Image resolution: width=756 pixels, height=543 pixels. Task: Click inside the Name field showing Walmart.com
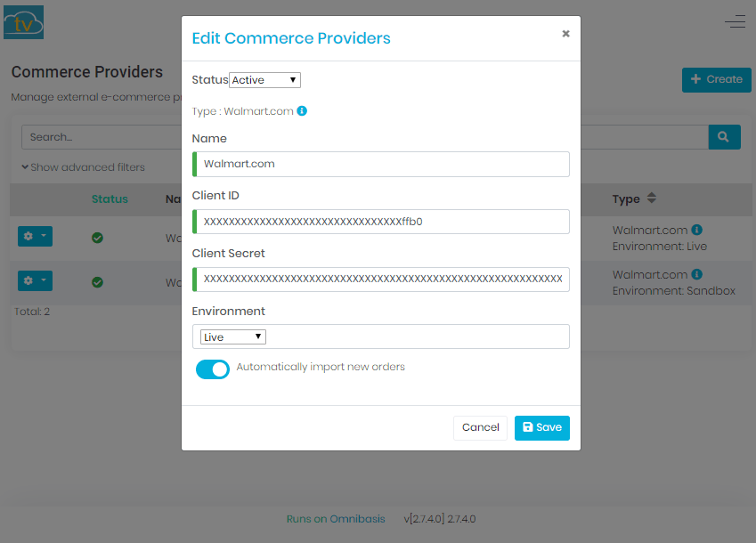point(381,164)
